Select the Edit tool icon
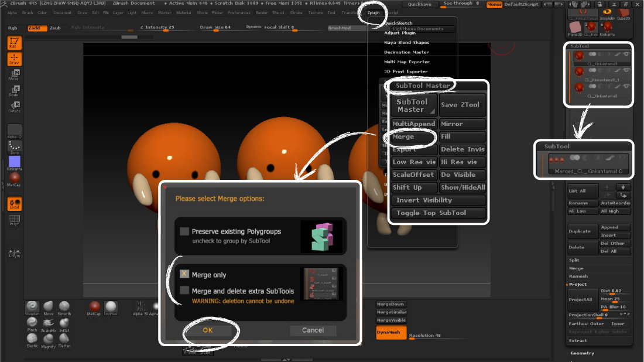Screen dimensions: 644x362 [14, 42]
